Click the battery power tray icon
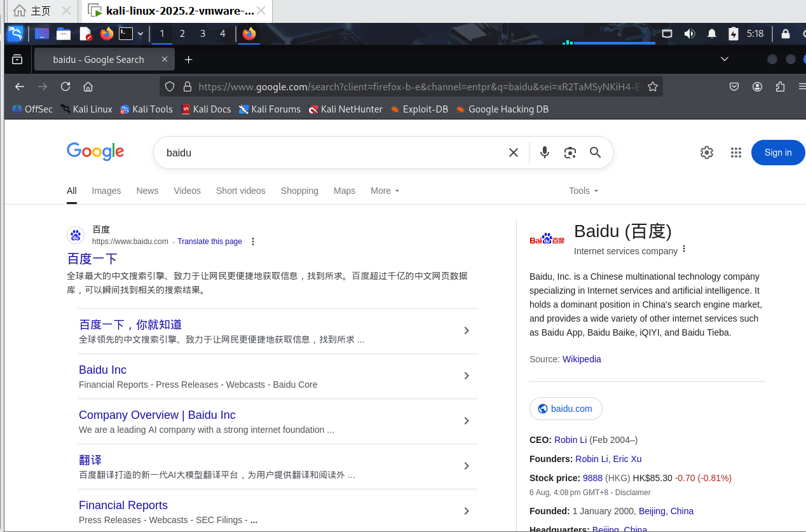This screenshot has height=532, width=806. (x=733, y=34)
